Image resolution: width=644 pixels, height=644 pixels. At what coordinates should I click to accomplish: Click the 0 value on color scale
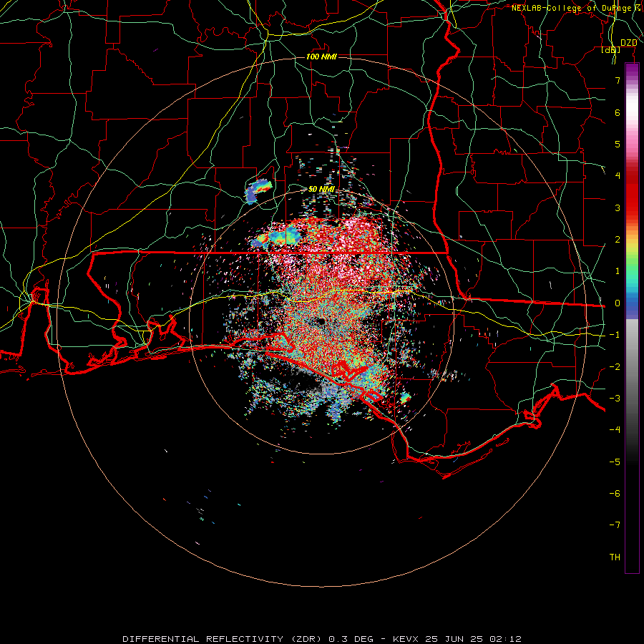click(x=618, y=303)
